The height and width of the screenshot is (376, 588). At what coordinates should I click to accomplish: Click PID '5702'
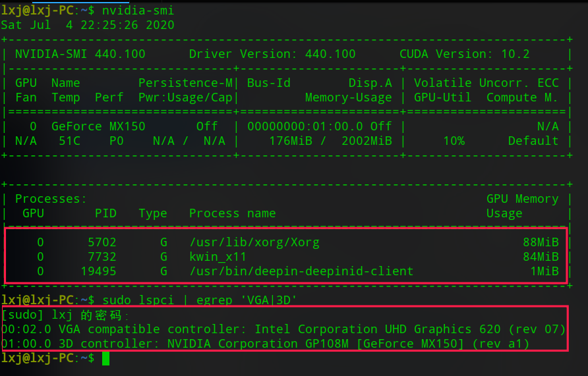[x=102, y=242]
